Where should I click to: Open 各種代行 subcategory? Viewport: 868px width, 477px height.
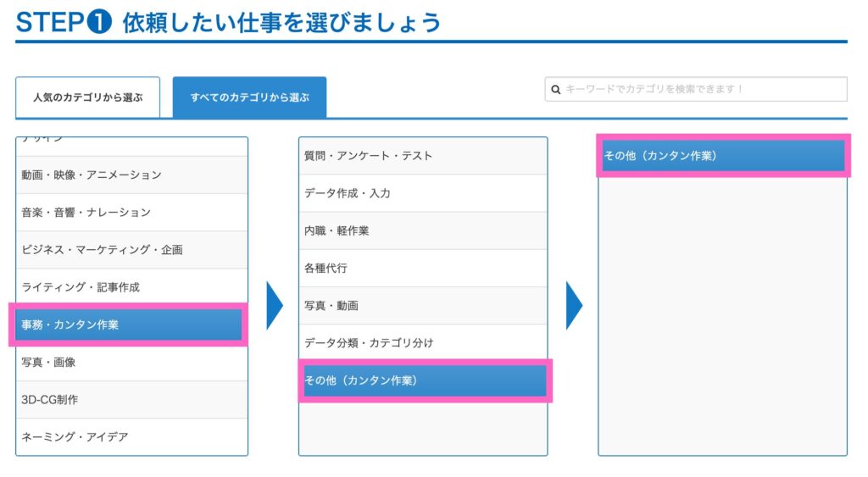click(x=422, y=268)
